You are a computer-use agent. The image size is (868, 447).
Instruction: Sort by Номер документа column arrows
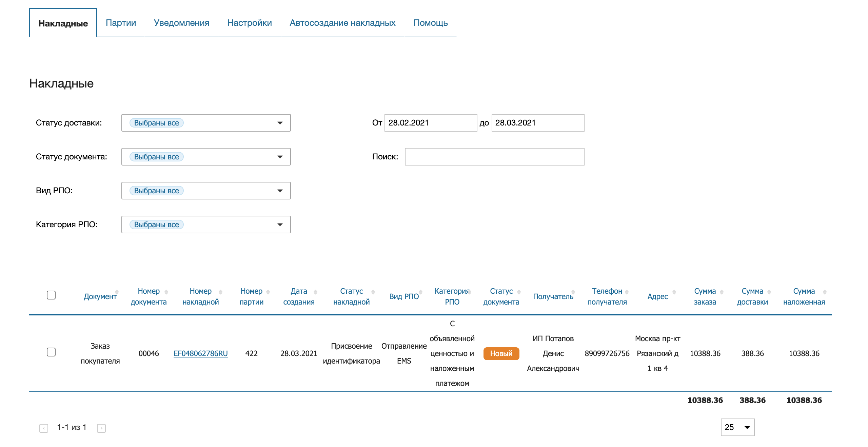point(166,292)
